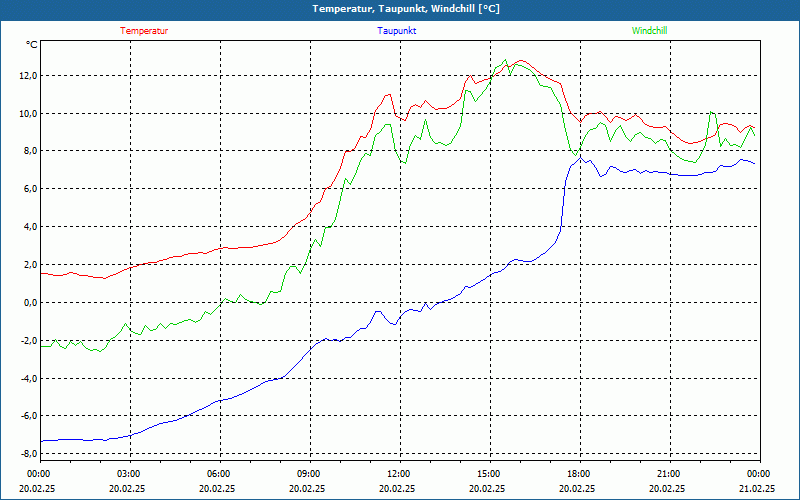The height and width of the screenshot is (500, 800).
Task: Click the 10,0 y-axis value
Action: (x=29, y=113)
